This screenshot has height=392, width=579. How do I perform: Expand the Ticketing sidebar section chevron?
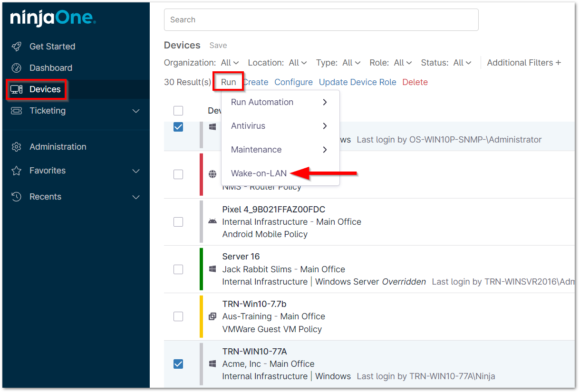tap(136, 111)
